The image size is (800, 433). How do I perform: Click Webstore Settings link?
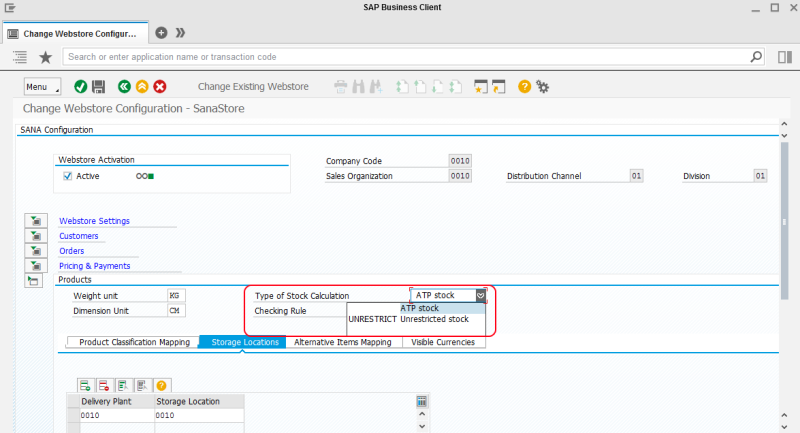94,221
